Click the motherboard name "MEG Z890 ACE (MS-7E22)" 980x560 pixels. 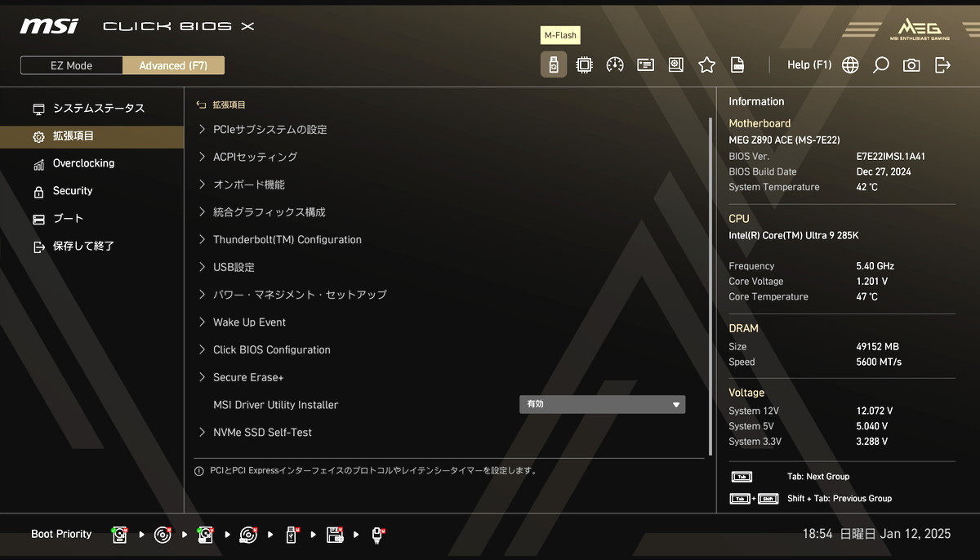[784, 140]
